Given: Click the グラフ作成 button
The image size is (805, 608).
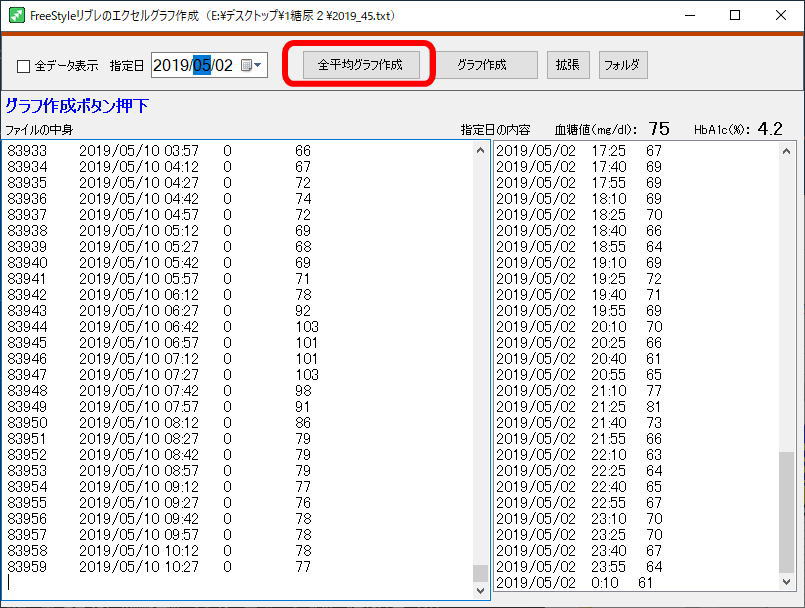Looking at the screenshot, I should click(481, 65).
